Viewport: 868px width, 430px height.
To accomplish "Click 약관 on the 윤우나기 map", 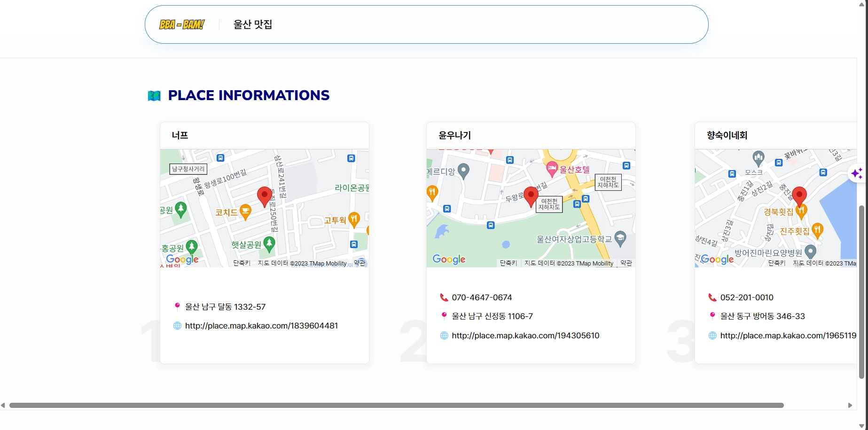I will [626, 263].
